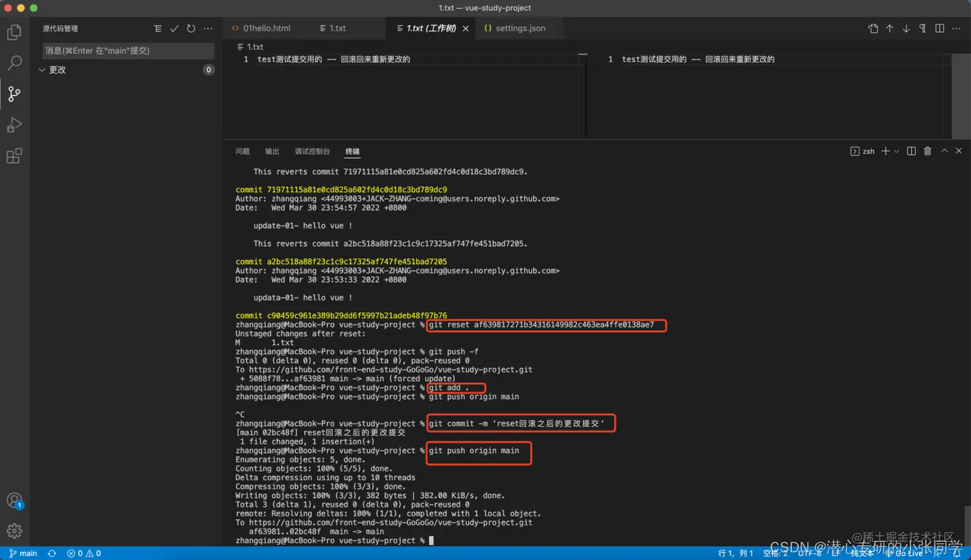Screen dimensions: 971x560
Task: Open the Extensions view
Action: 14,155
